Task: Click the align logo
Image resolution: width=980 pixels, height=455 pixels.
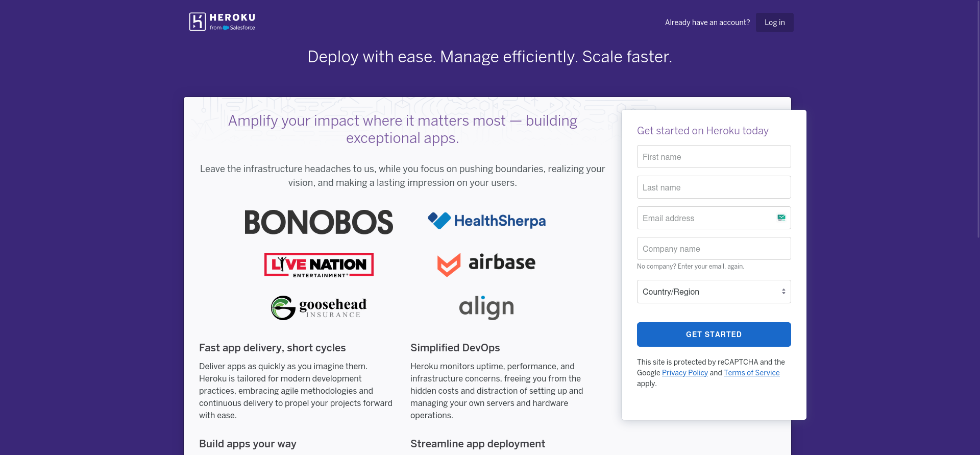Action: coord(486,307)
